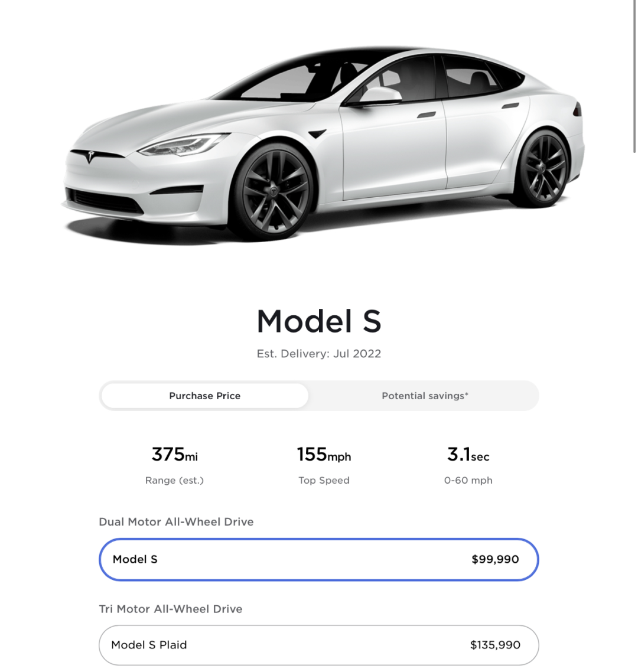Select the Model S $99,990 option
The image size is (638, 672).
[318, 559]
